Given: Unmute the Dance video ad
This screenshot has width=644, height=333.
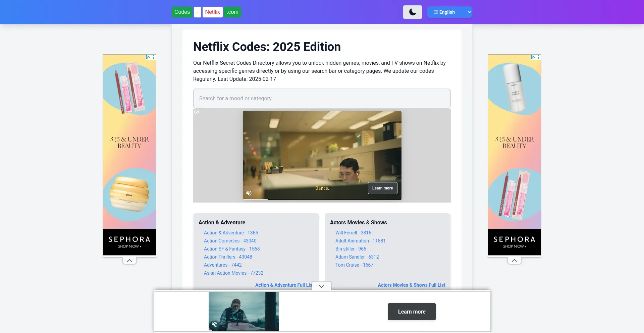Looking at the screenshot, I should click(249, 193).
